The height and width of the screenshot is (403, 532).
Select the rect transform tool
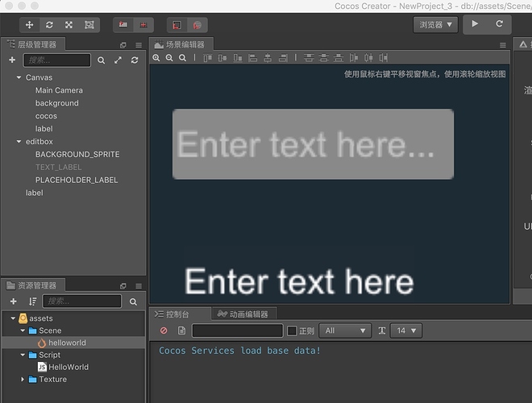pyautogui.click(x=89, y=25)
